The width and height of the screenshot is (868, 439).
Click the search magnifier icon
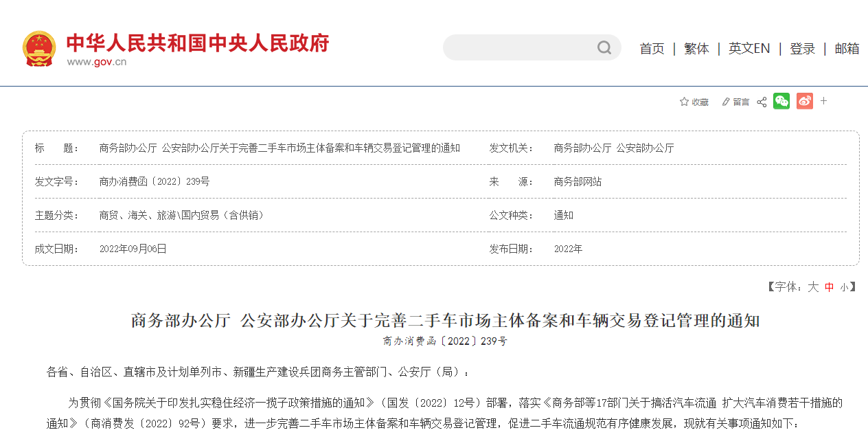pyautogui.click(x=604, y=47)
